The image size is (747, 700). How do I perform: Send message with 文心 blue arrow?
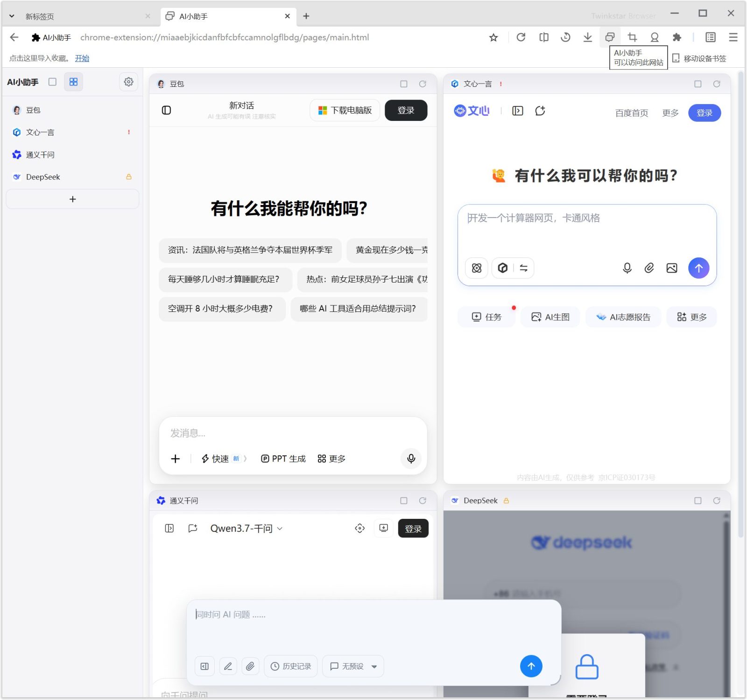[698, 268]
